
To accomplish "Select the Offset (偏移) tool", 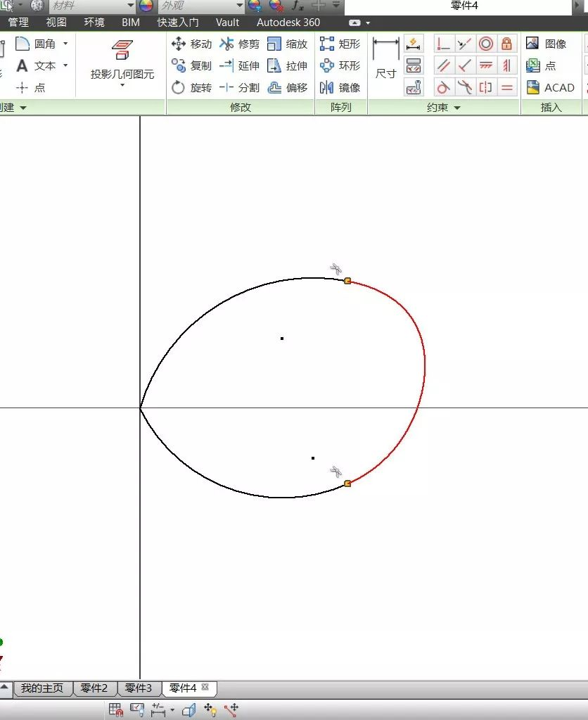I will pyautogui.click(x=288, y=87).
